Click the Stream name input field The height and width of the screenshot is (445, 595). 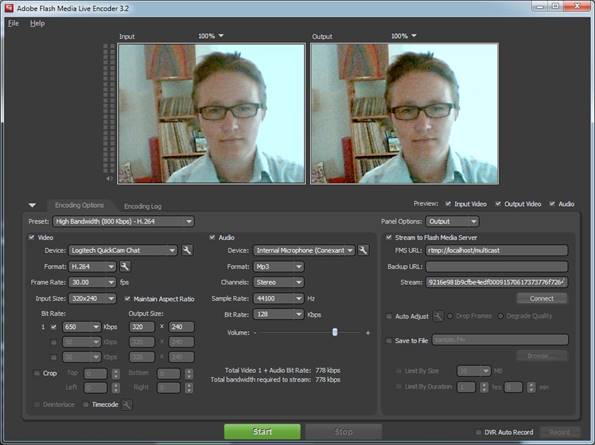point(497,282)
